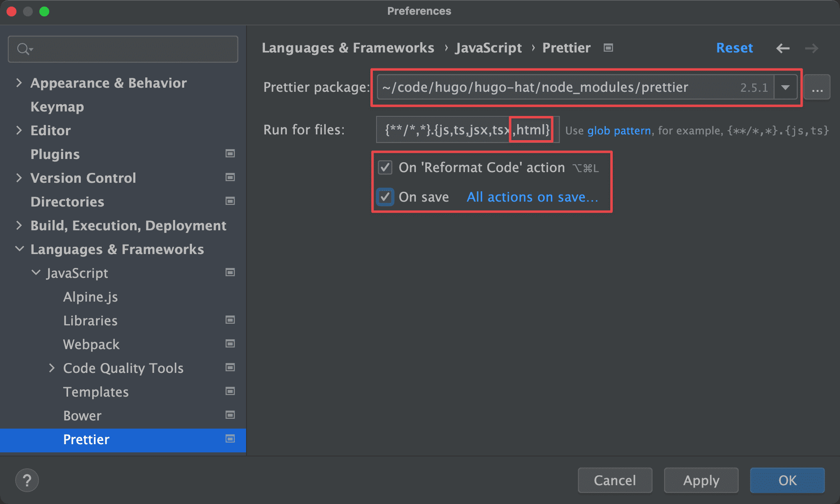Go forward with the right arrow
The width and height of the screenshot is (840, 504).
click(811, 48)
